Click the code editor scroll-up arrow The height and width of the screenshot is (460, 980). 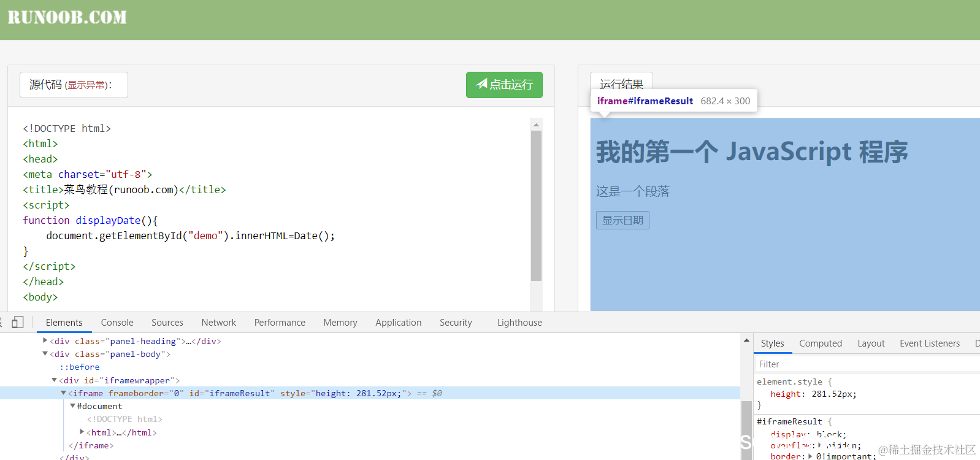(x=536, y=125)
